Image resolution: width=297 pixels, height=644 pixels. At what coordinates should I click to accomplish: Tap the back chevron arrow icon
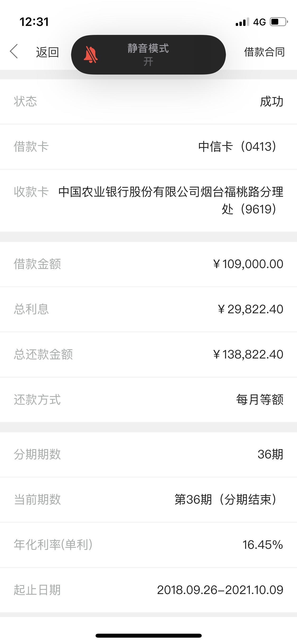[x=14, y=51]
